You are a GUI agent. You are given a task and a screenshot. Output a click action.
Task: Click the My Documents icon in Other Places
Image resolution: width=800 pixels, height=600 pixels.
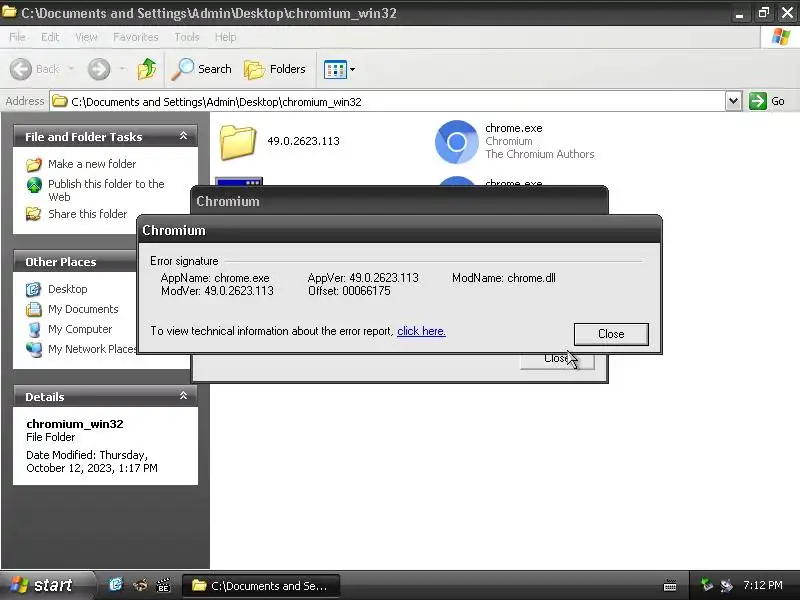34,309
